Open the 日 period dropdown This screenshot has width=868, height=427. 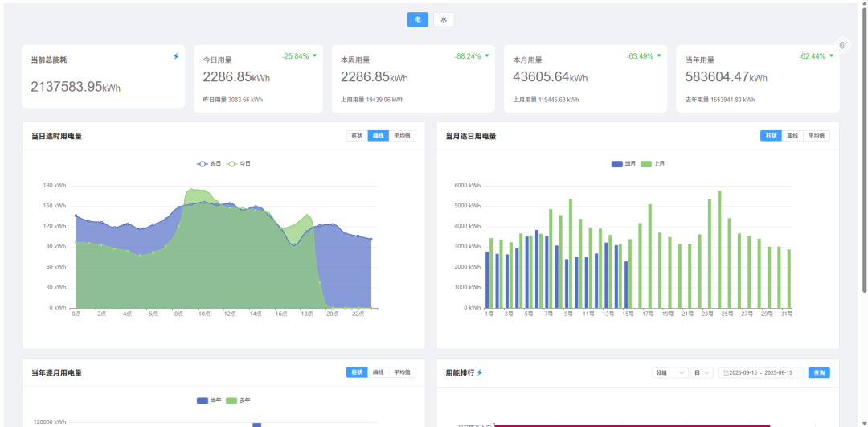(702, 373)
